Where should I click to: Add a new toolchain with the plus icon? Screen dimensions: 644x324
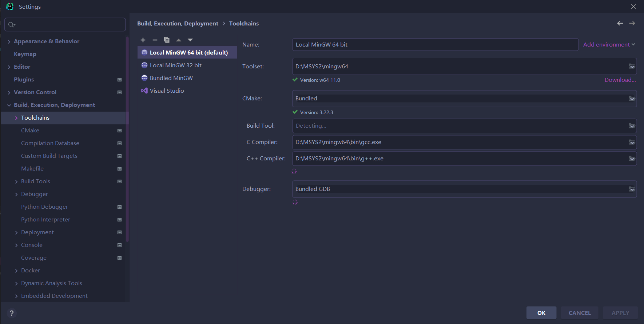(143, 40)
